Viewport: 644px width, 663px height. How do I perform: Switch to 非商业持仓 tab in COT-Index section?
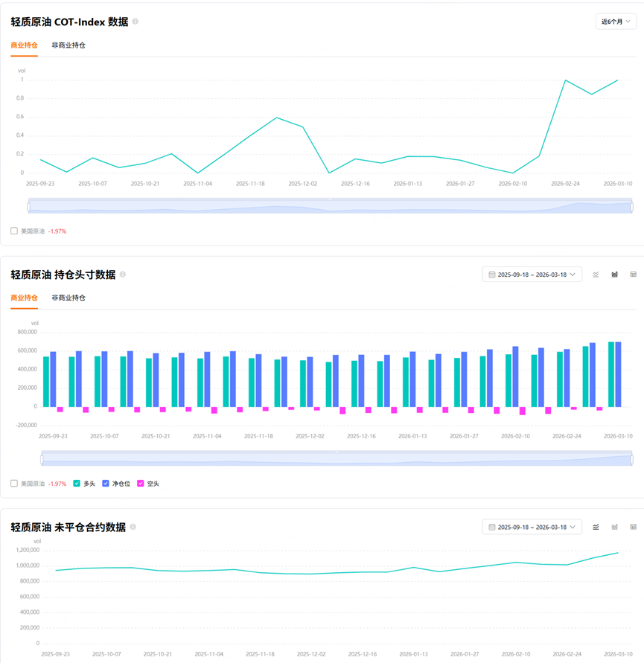[68, 45]
